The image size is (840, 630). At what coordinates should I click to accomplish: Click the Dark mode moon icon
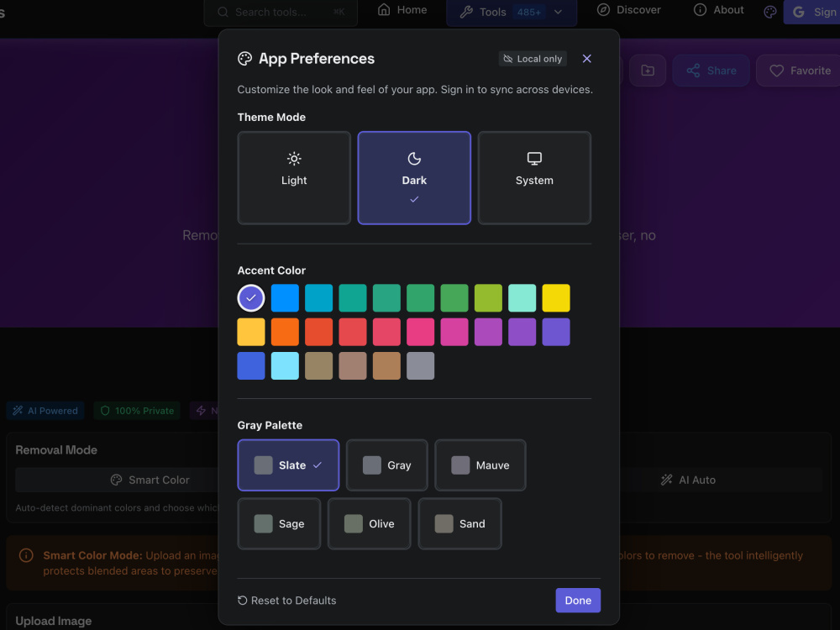click(414, 159)
